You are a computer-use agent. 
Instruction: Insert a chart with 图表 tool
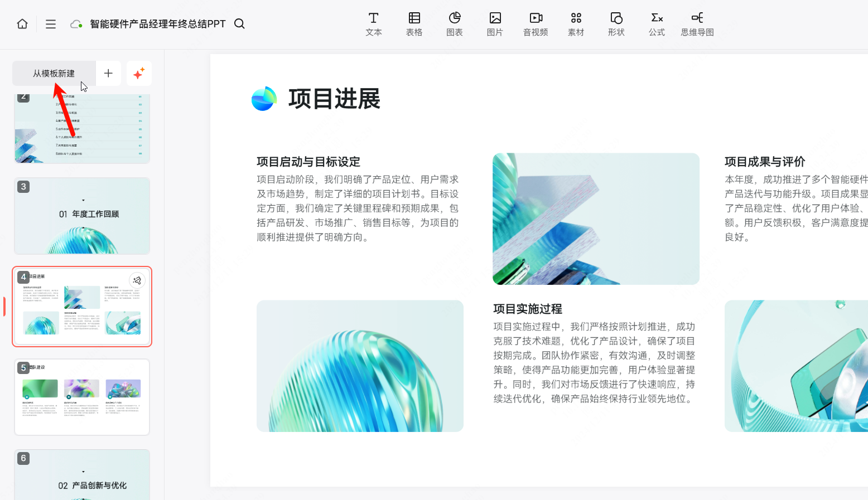click(455, 25)
